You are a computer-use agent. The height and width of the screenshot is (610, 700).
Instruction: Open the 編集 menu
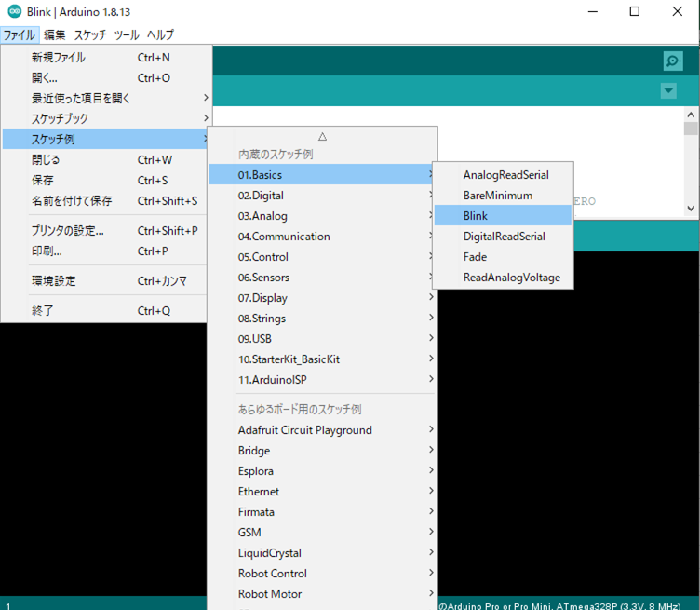pyautogui.click(x=55, y=34)
